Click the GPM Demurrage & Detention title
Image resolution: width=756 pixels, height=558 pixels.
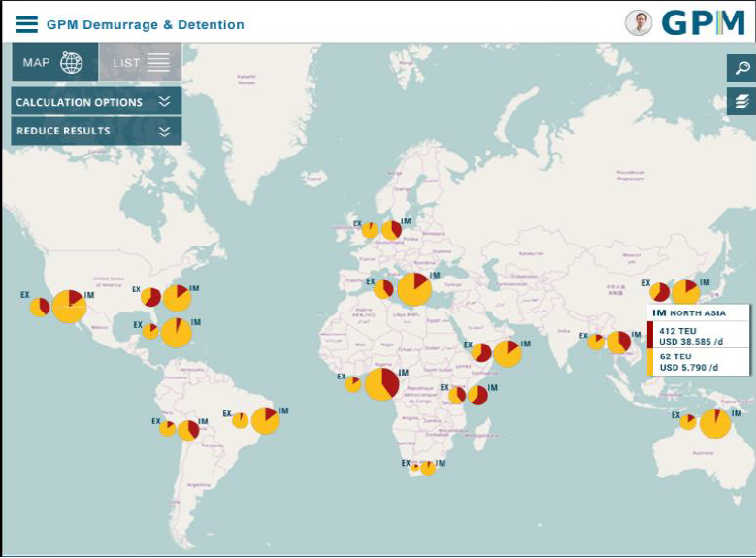pos(146,24)
